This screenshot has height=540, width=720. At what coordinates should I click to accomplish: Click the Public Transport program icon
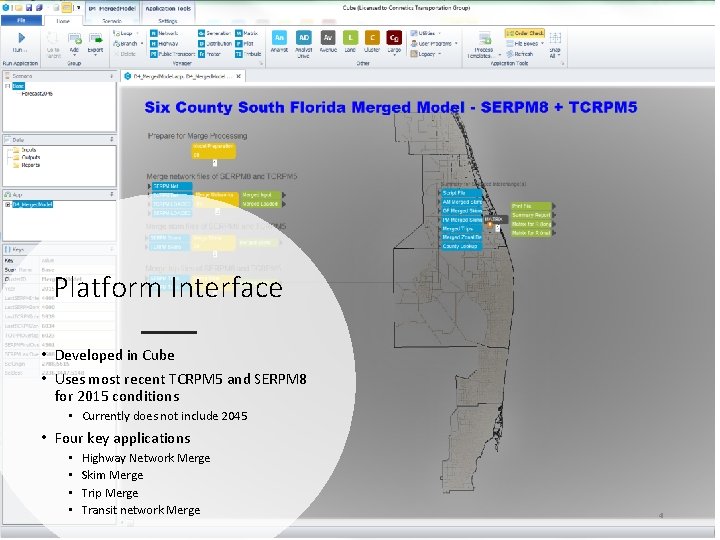[154, 54]
